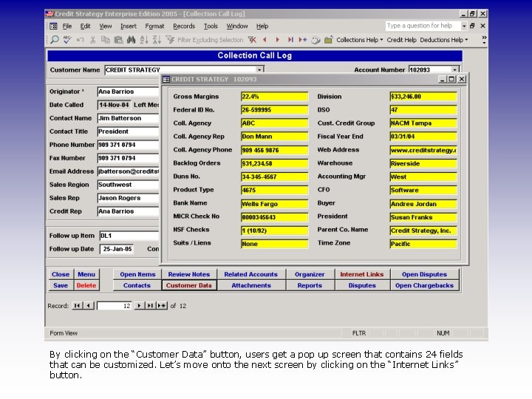Image resolution: width=532 pixels, height=399 pixels.
Task: Click the Organizer button
Action: (x=310, y=274)
